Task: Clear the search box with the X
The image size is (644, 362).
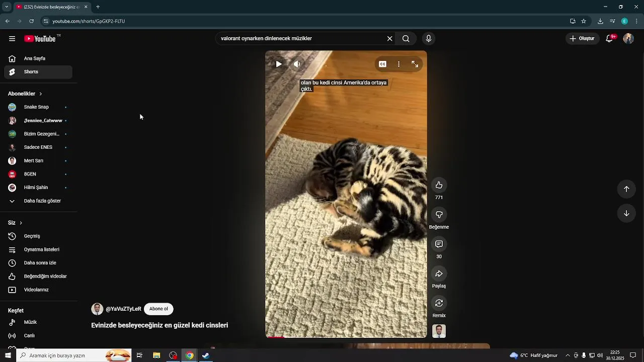Action: [x=389, y=39]
